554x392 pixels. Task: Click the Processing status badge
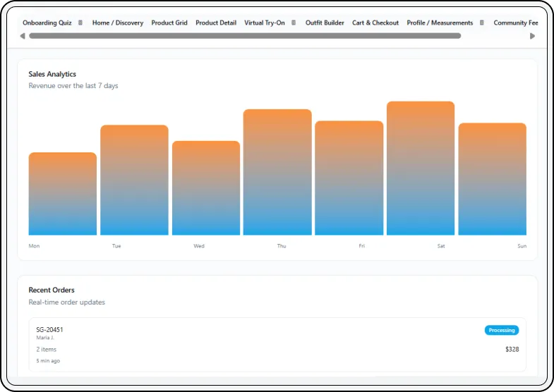point(501,330)
